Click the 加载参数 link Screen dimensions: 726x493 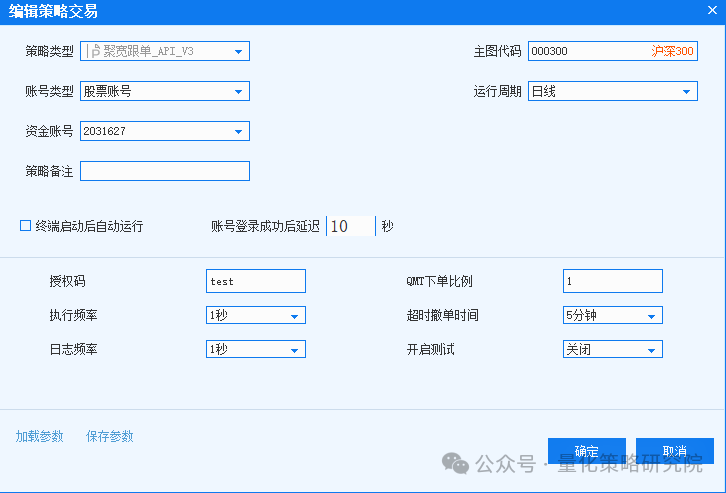[x=39, y=436]
